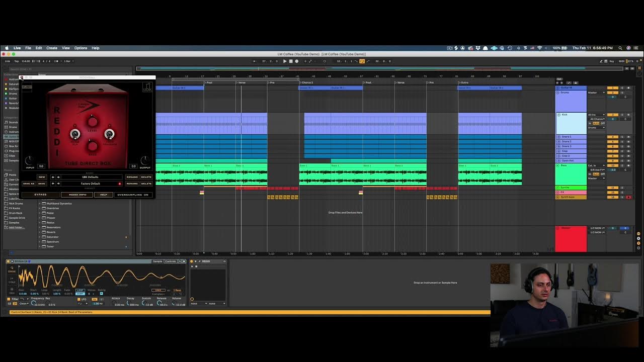644x362 pixels.
Task: Select Sounds category in browser
Action: click(13, 122)
